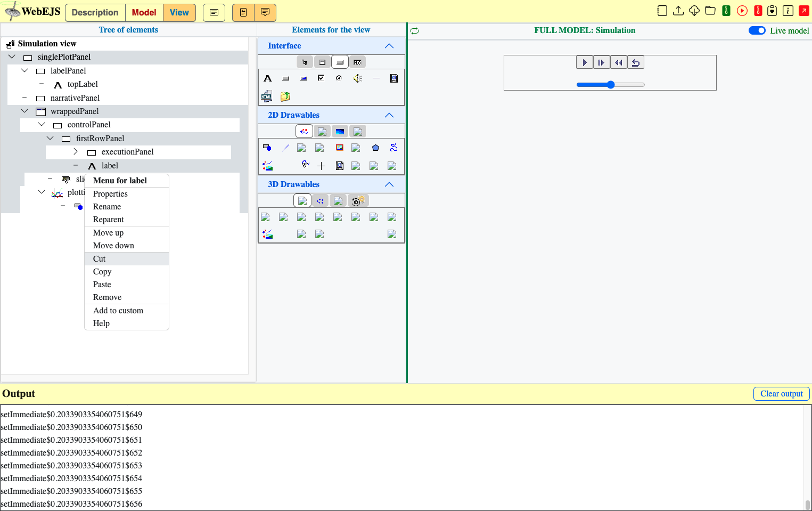Click the notebook icon in top toolbar
The image size is (812, 511).
pos(662,11)
